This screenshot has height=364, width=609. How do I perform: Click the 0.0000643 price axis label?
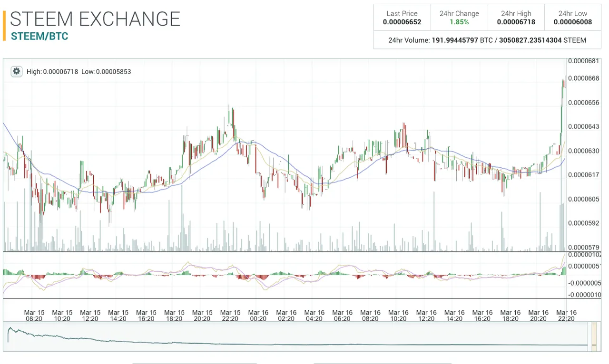tap(583, 126)
